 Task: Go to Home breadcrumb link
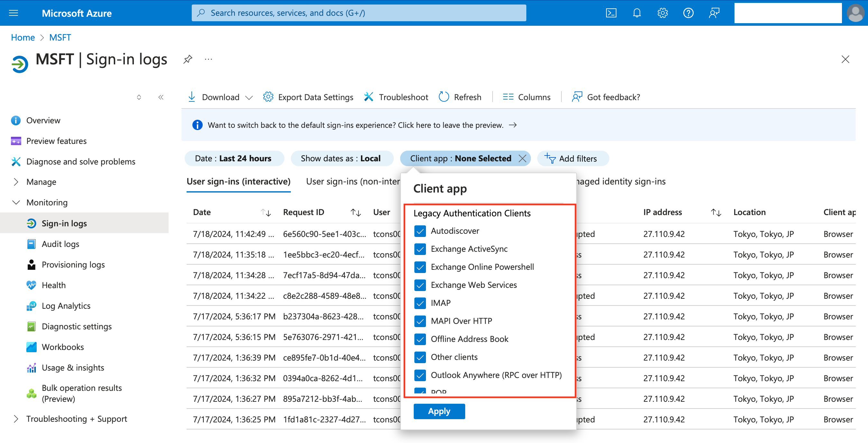23,37
